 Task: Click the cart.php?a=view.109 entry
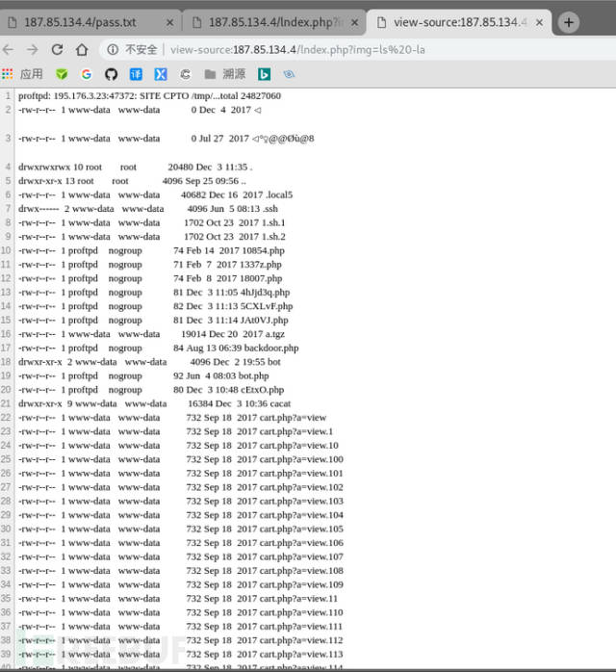coord(301,584)
